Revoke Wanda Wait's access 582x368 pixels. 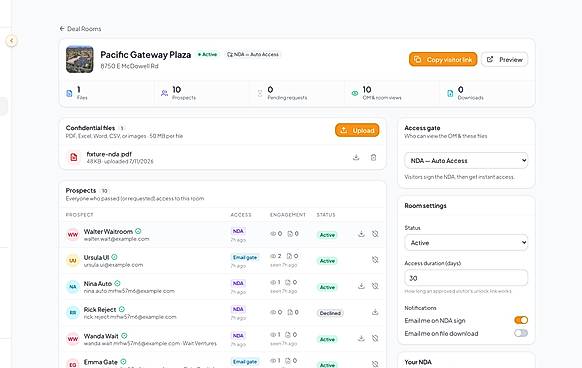tap(375, 338)
